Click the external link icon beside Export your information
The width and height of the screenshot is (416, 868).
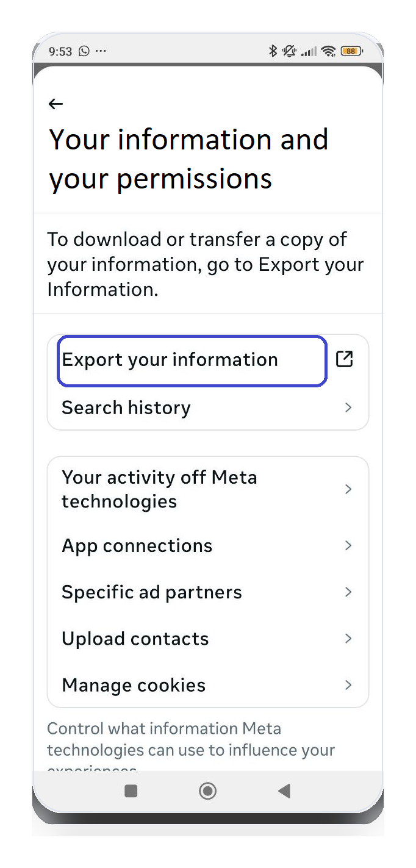(x=345, y=359)
